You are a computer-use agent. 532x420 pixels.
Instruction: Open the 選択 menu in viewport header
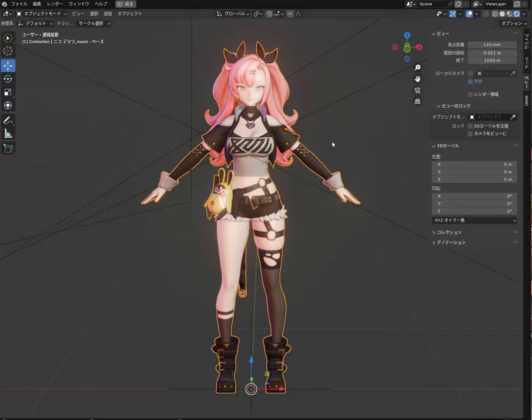tap(94, 14)
